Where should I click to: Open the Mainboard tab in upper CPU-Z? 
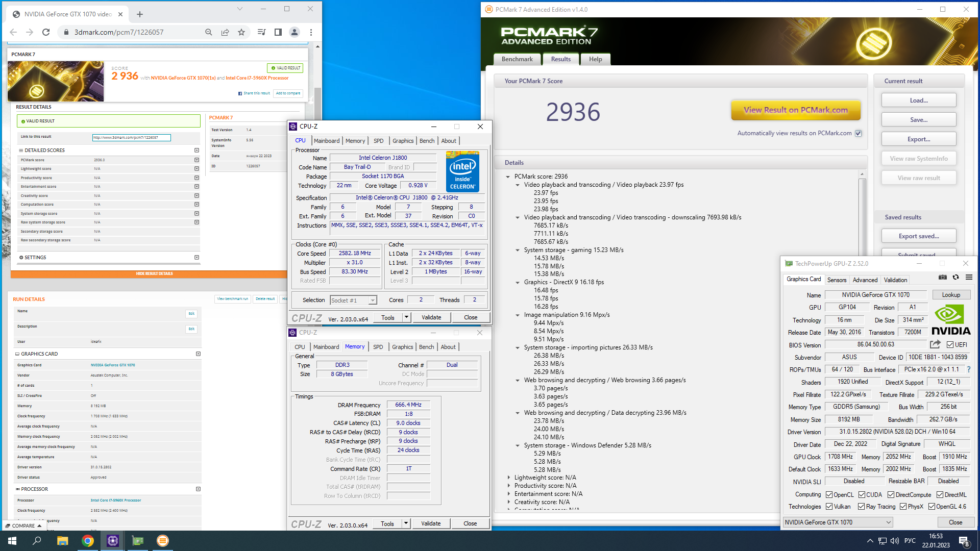327,141
